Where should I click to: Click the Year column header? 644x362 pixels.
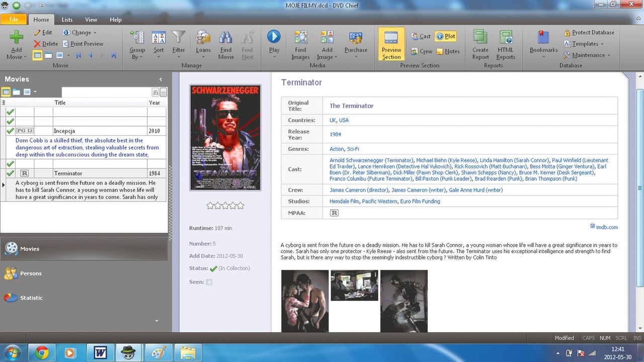[x=157, y=103]
